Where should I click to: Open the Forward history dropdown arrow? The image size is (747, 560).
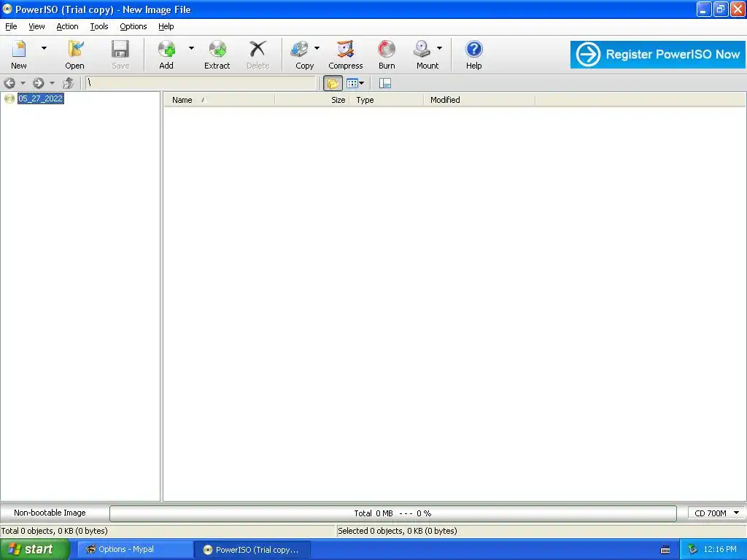[52, 83]
